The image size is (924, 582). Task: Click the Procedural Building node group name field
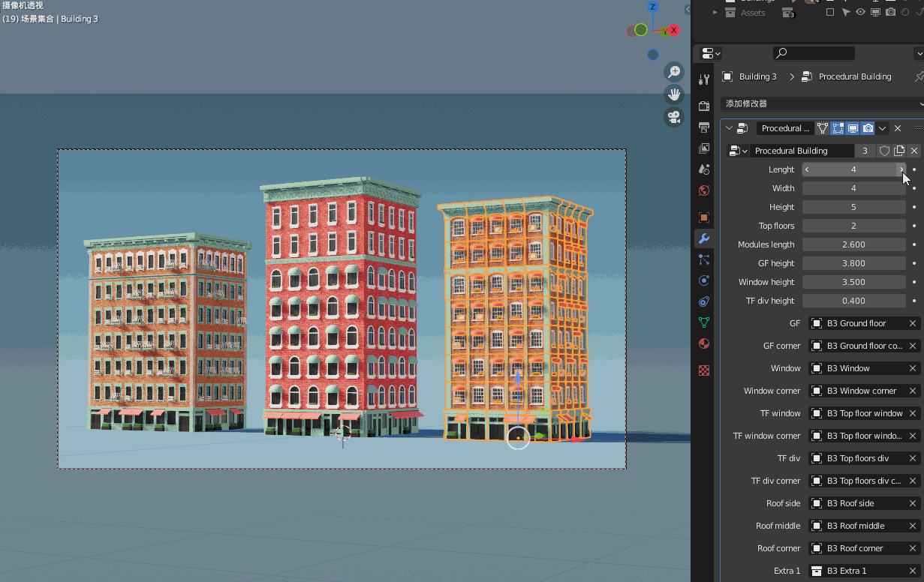tap(802, 151)
